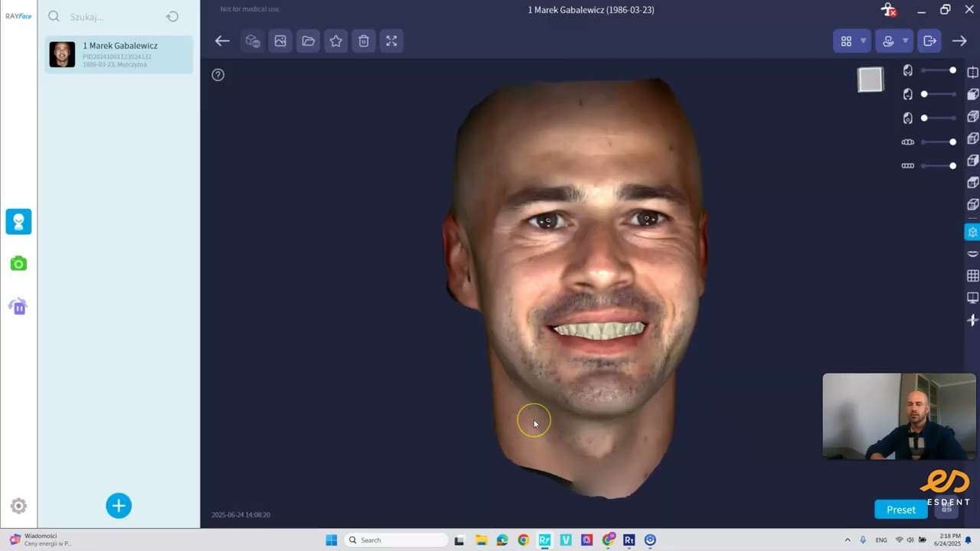The image size is (980, 551).
Task: Go back with the left arrow
Action: pyautogui.click(x=222, y=41)
